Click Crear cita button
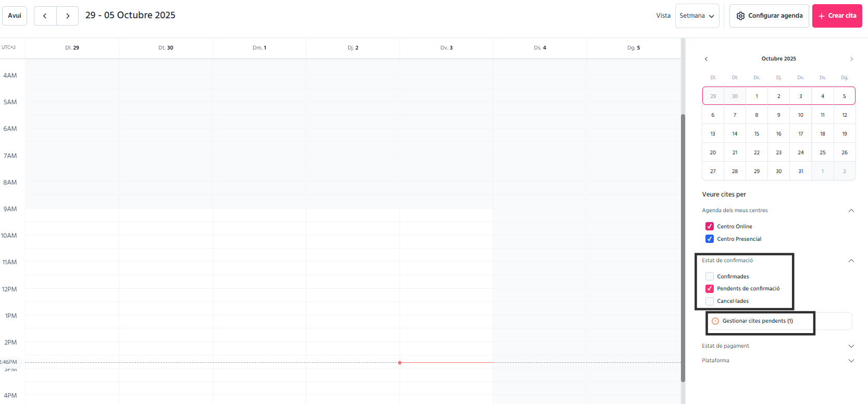Screen dimensions: 868x404 pos(837,16)
